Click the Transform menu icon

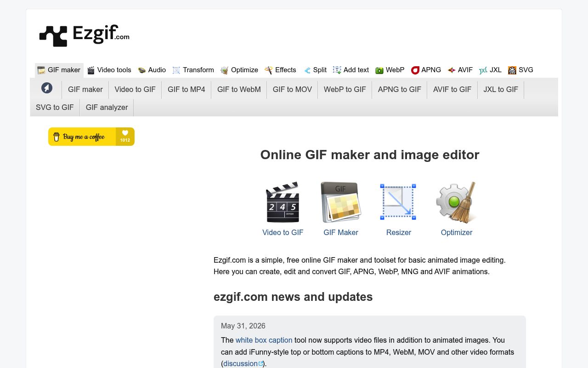click(x=176, y=70)
